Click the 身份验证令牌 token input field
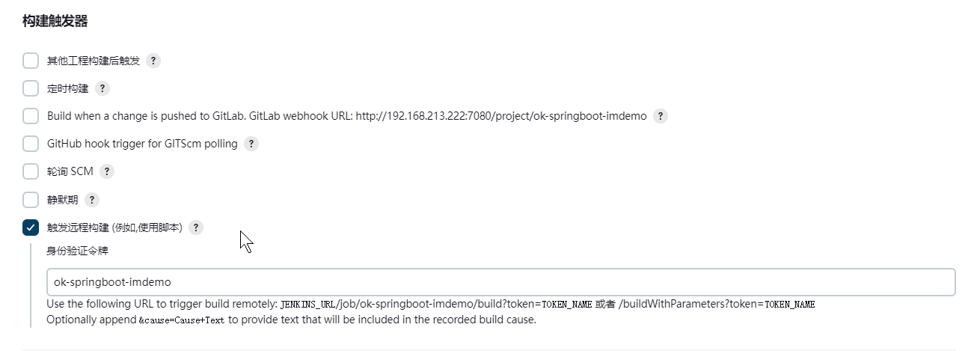The height and width of the screenshot is (351, 980). point(500,282)
